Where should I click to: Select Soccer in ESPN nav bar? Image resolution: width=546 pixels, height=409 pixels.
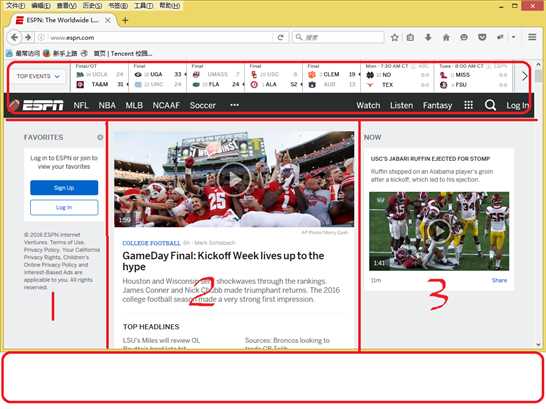point(203,105)
